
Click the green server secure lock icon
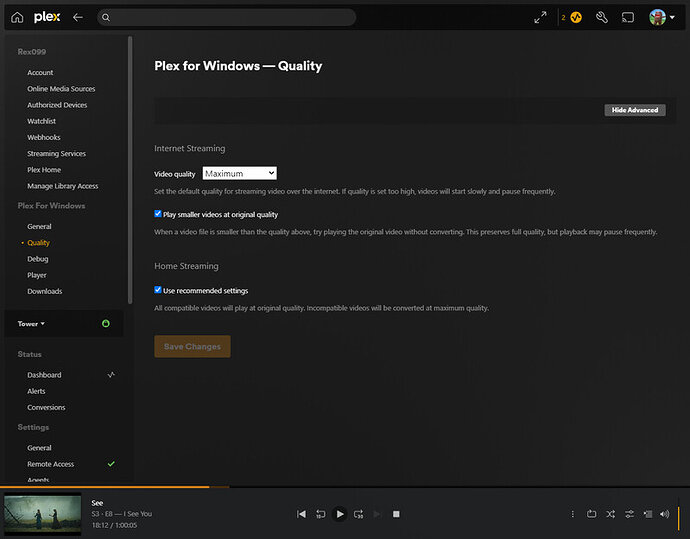106,324
